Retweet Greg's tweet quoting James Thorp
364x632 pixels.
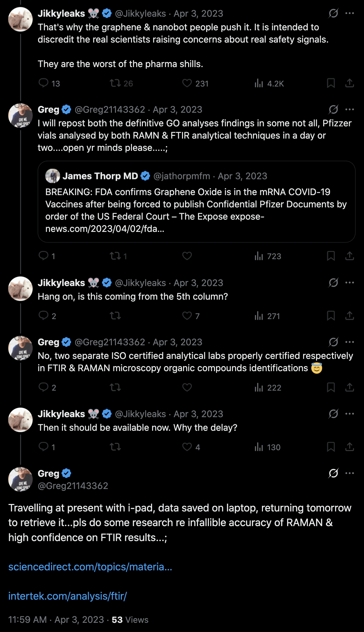[x=115, y=256]
